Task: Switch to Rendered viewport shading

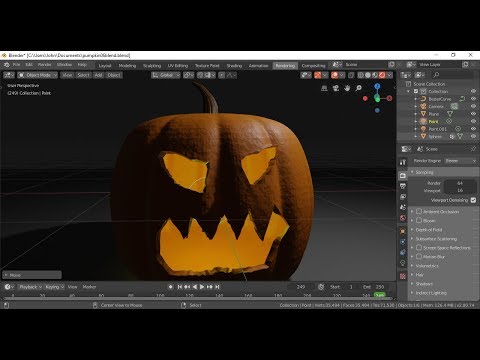Action: [x=382, y=75]
